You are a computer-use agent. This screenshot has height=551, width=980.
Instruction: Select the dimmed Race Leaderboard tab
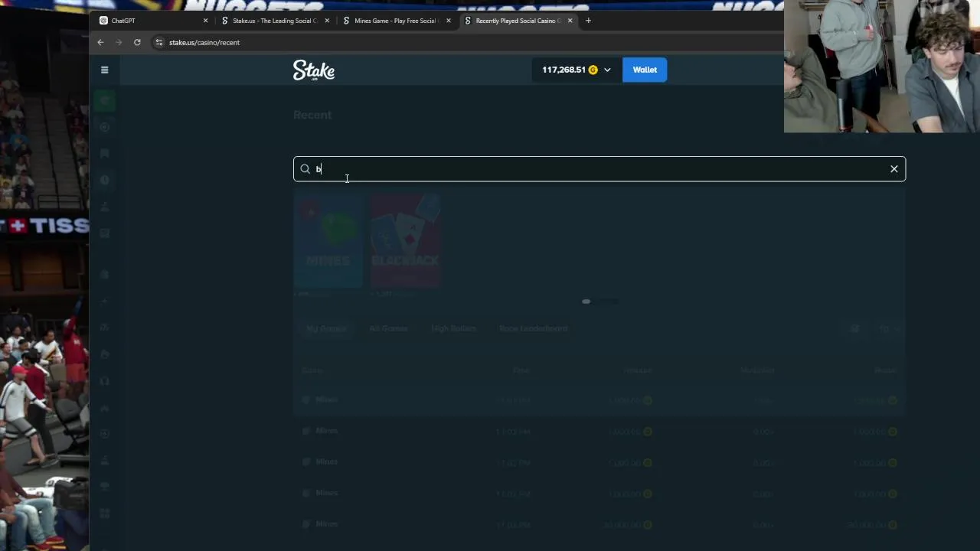click(x=533, y=328)
